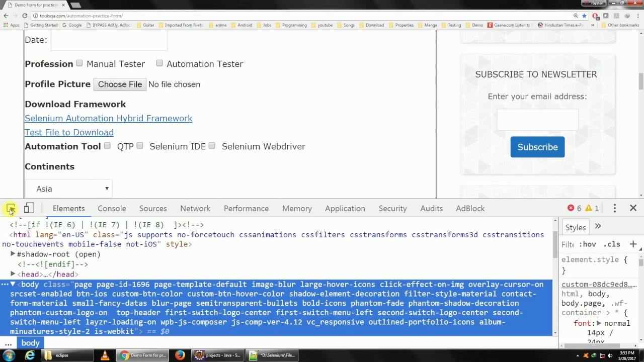644x362 pixels.
Task: Show more bookmarks with the chevron
Action: click(593, 25)
